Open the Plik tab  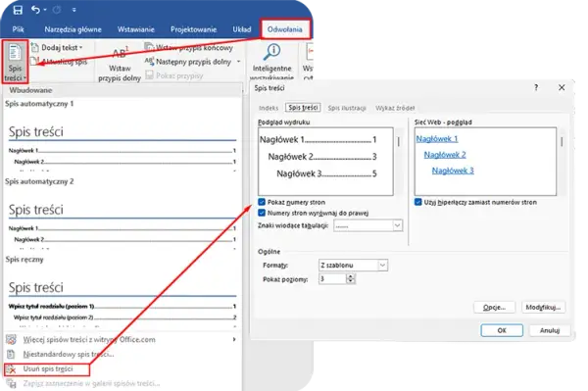[18, 29]
